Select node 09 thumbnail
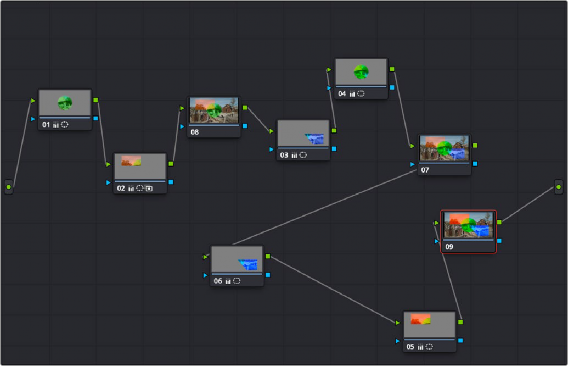Image resolution: width=568 pixels, height=366 pixels. pos(468,225)
